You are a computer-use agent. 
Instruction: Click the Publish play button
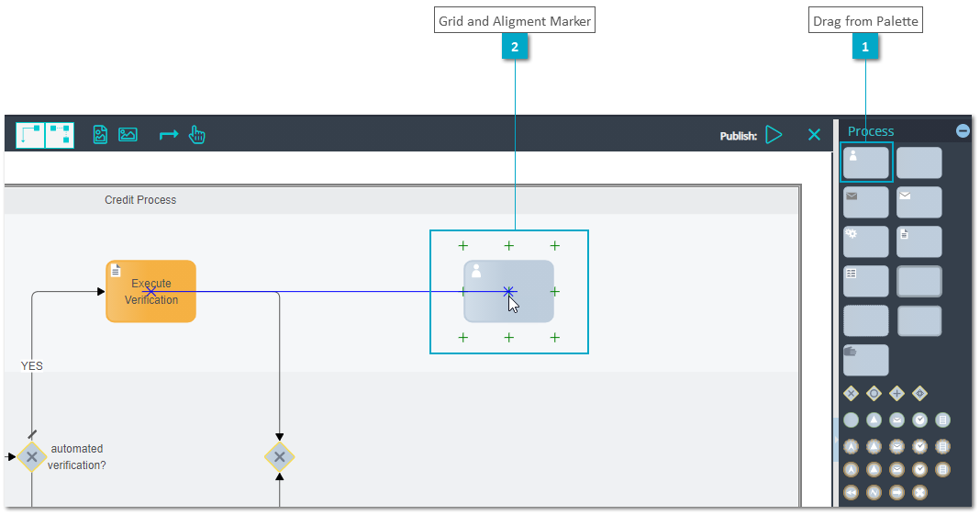pyautogui.click(x=774, y=135)
